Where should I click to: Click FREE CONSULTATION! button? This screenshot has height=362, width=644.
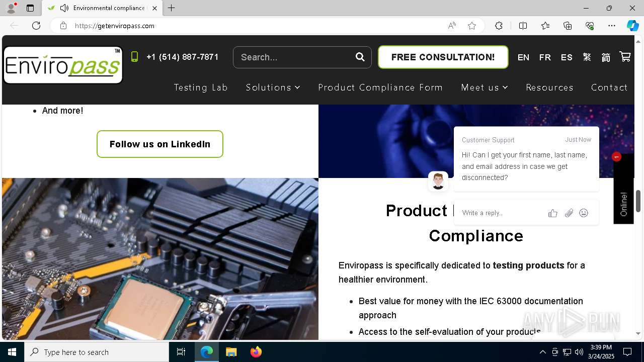(x=443, y=57)
